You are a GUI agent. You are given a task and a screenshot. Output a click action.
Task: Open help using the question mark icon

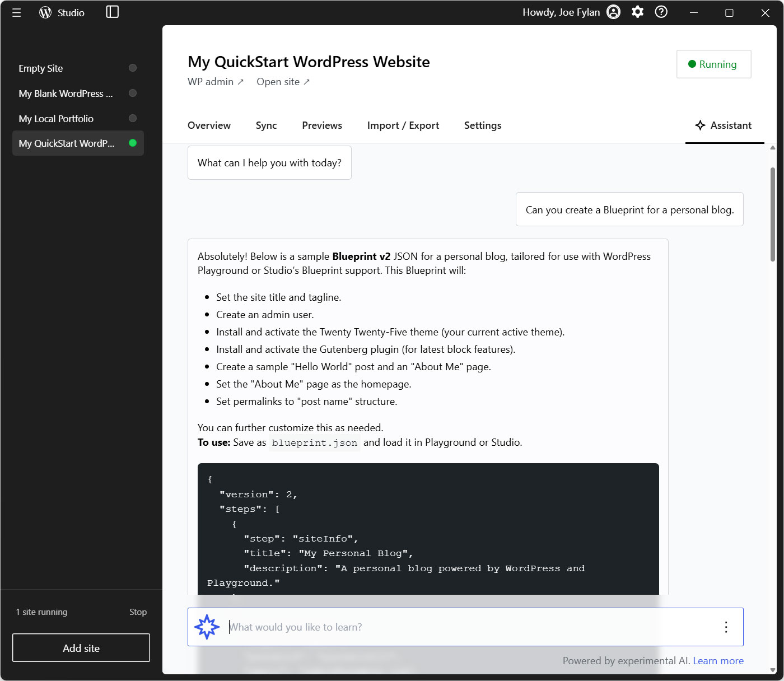pyautogui.click(x=661, y=12)
